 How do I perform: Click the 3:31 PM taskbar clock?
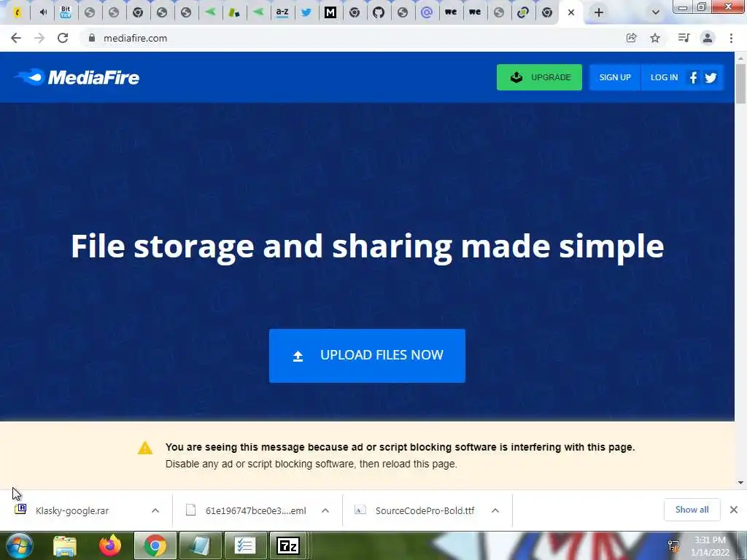pos(711,546)
